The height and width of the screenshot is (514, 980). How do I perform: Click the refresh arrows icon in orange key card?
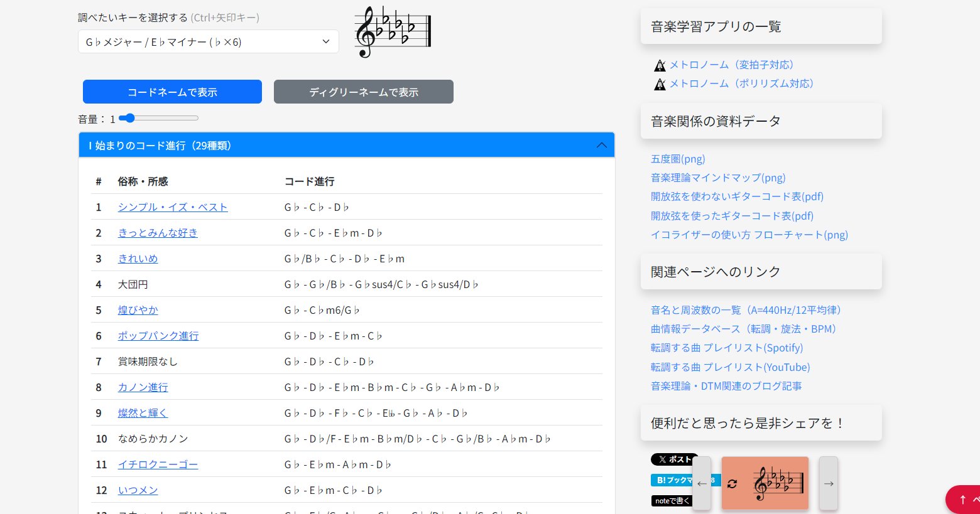732,484
